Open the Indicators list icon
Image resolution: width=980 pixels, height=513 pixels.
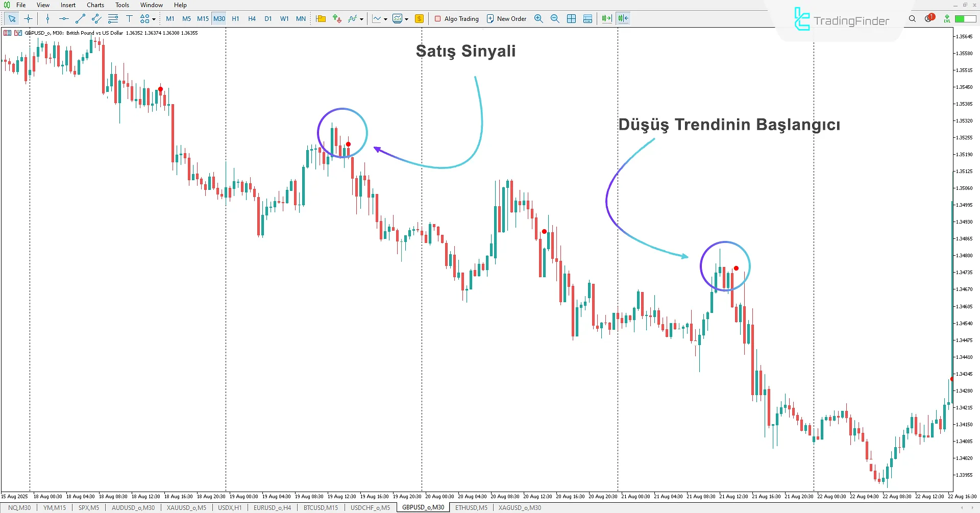352,18
